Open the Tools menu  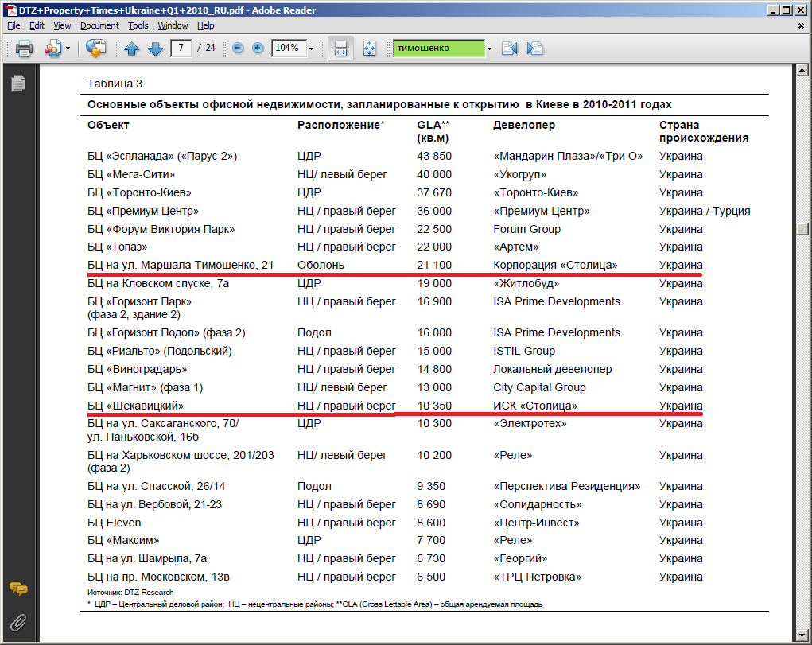138,25
